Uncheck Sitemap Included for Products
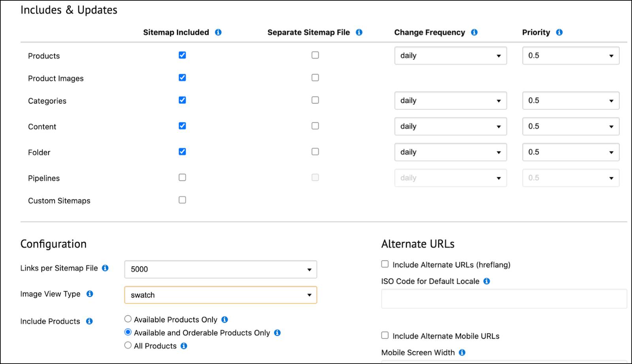 point(182,55)
